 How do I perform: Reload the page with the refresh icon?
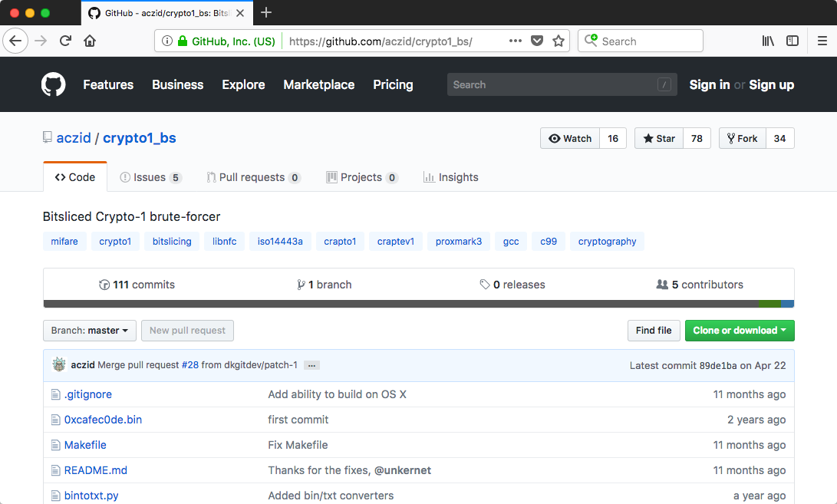pos(65,41)
